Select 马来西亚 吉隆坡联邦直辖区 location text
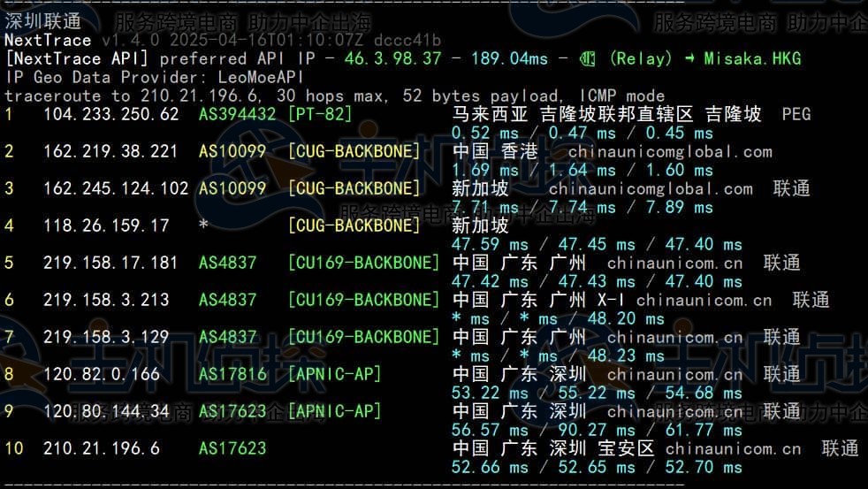 coord(573,115)
